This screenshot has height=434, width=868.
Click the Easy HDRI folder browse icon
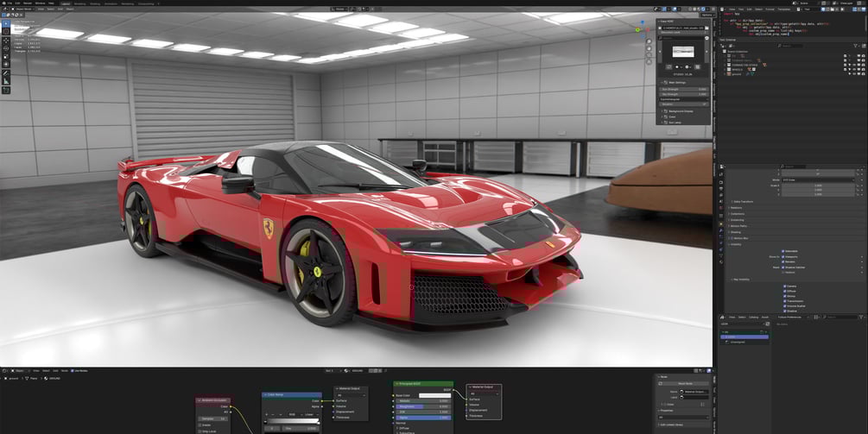pyautogui.click(x=706, y=27)
